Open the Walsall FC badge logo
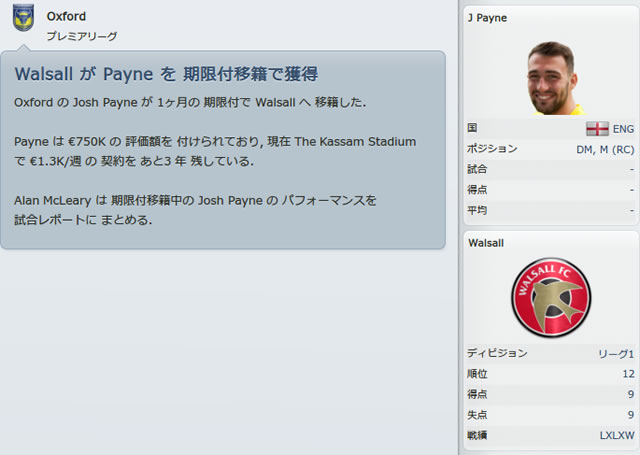640x455 pixels. [x=551, y=297]
